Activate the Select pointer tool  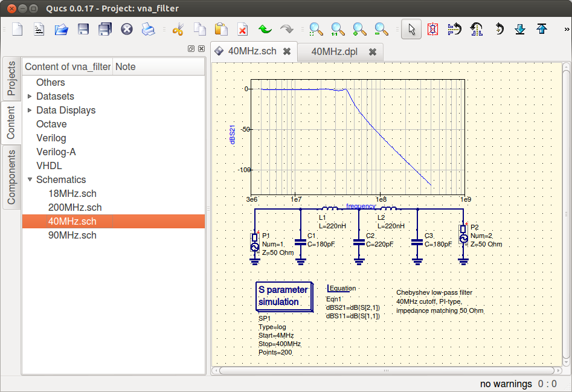[x=411, y=29]
